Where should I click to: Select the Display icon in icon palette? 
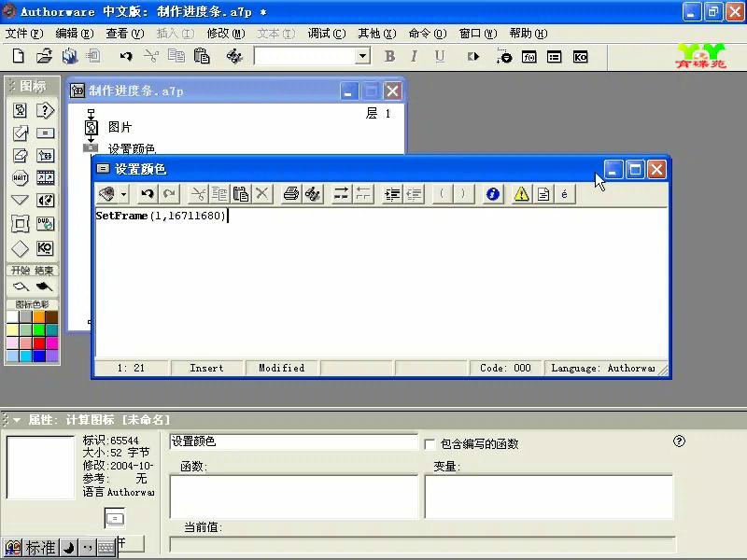20,110
